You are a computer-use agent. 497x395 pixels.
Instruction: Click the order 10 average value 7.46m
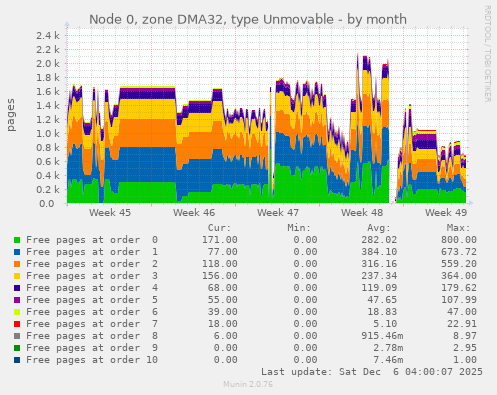pyautogui.click(x=388, y=360)
